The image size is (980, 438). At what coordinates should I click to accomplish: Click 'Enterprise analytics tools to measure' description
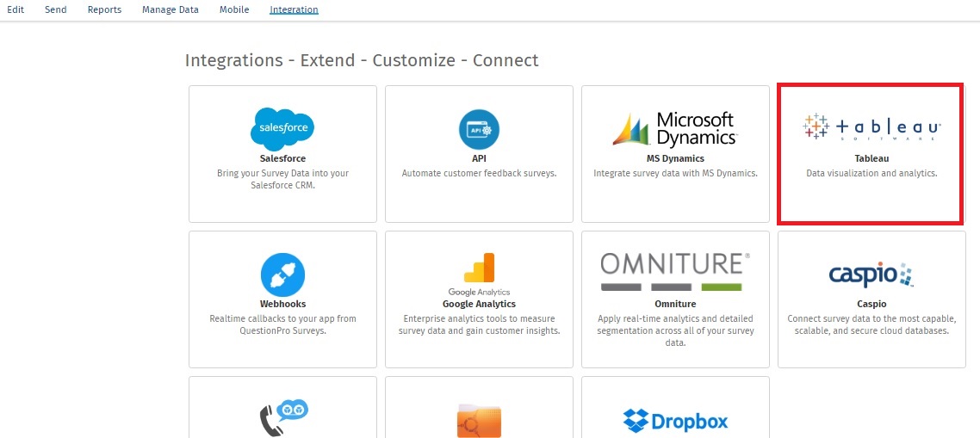479,325
